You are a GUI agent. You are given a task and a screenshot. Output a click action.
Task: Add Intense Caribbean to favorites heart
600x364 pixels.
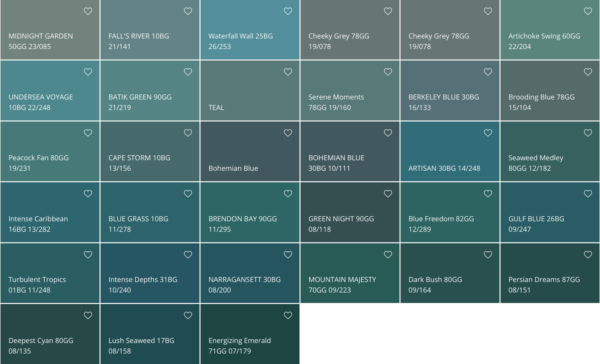coord(88,194)
